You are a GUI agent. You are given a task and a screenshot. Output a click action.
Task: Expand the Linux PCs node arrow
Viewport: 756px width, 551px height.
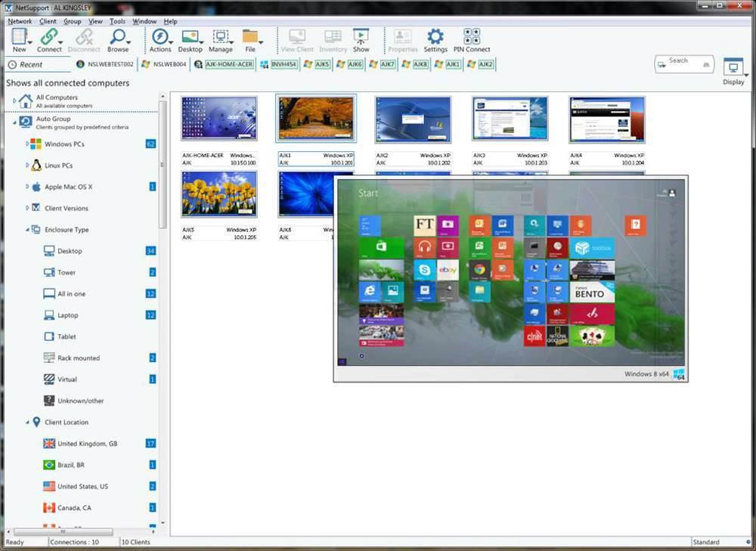coord(27,165)
